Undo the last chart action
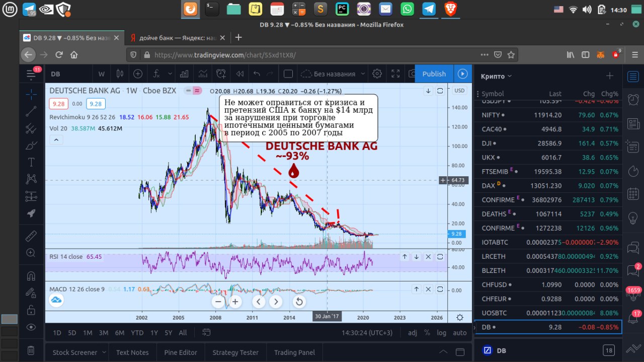 coord(257,74)
